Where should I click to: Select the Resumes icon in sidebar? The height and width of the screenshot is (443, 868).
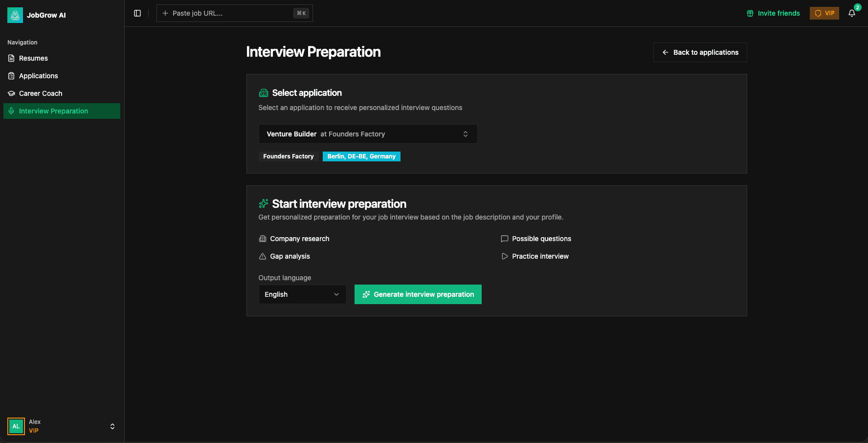(x=11, y=58)
